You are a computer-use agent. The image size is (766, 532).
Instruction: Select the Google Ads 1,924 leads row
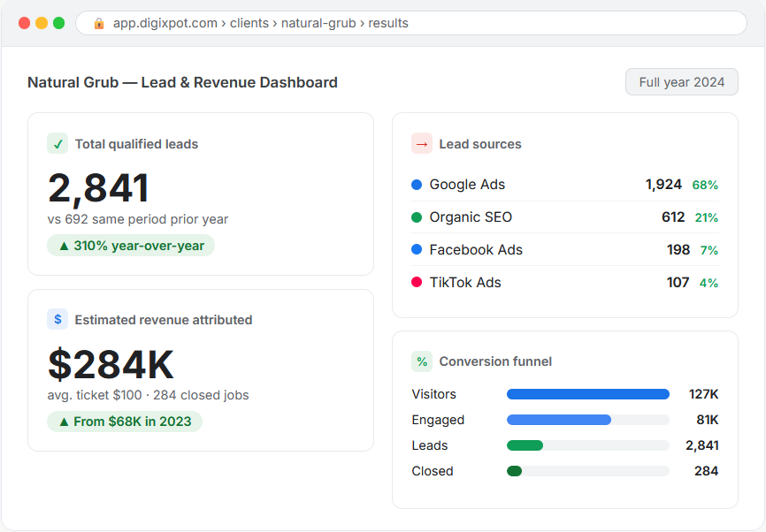click(x=564, y=185)
